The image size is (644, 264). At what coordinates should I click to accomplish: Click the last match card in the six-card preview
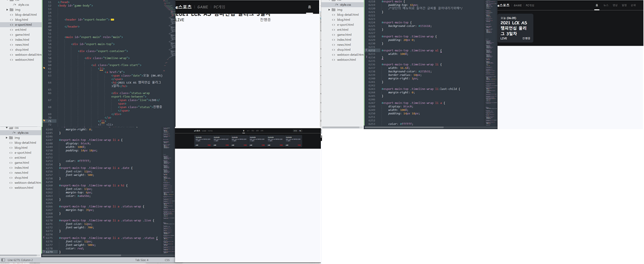(x=293, y=141)
